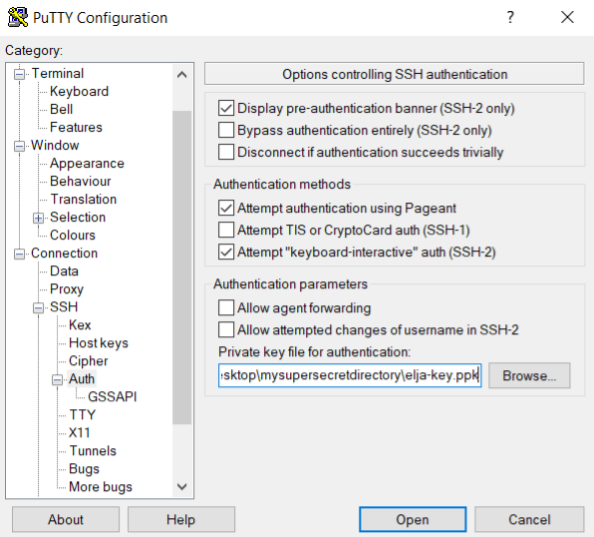Open the Host keys settings
This screenshot has height=537, width=594.
(x=99, y=343)
